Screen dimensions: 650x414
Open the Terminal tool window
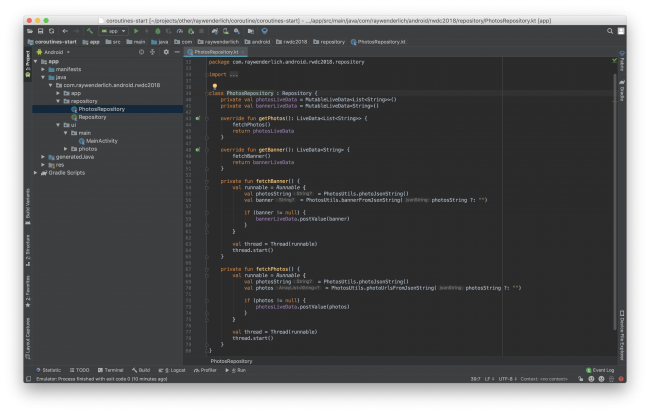(x=110, y=370)
